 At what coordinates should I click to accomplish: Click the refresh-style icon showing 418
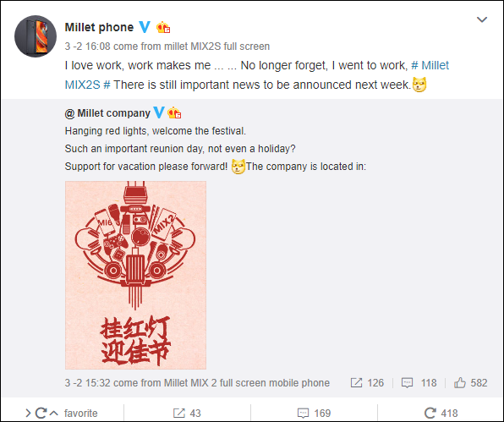(x=441, y=413)
